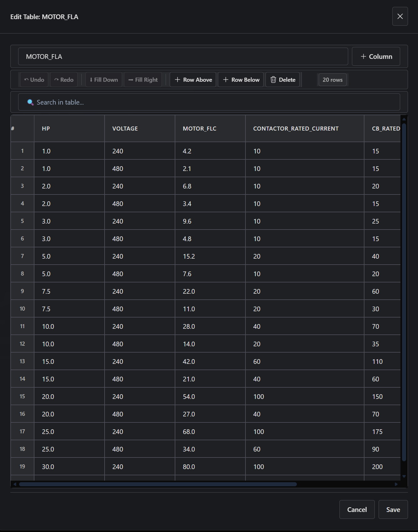Click contactor current cell in row 15

coord(305,396)
